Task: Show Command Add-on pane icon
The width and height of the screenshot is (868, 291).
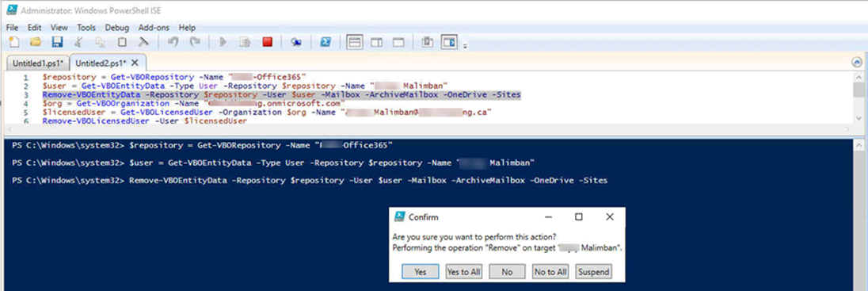Action: 449,42
